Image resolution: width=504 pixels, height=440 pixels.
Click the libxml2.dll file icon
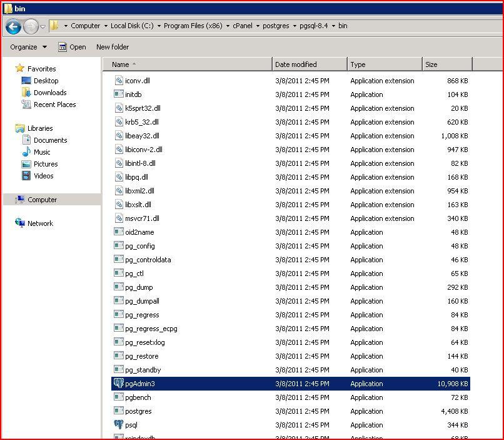[119, 190]
